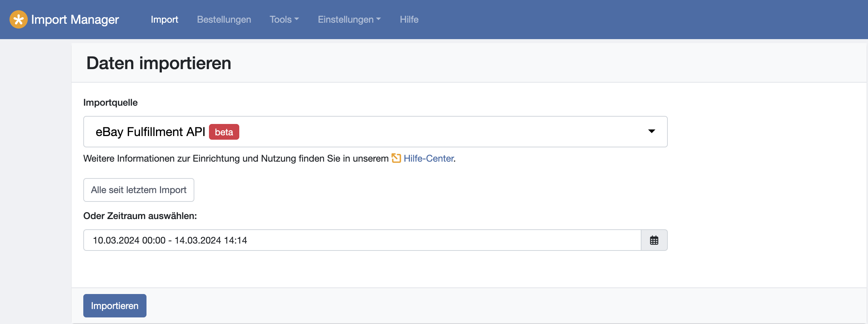This screenshot has height=324, width=868.
Task: Click the external-link icon beside Hilfe-Center
Action: click(x=396, y=158)
